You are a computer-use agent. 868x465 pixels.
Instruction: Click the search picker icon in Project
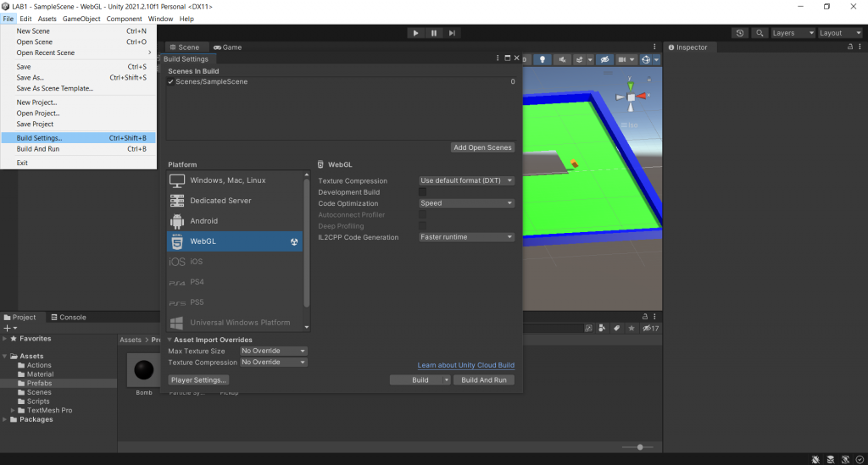click(588, 329)
